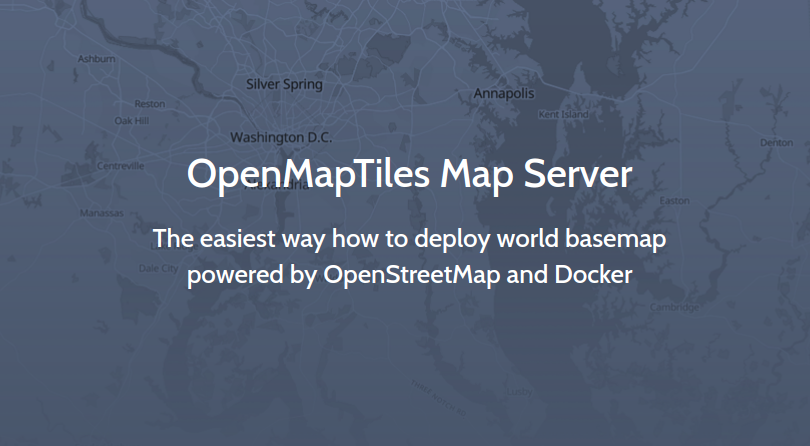Click the OpenMapTiles Map Server heading
This screenshot has height=446, width=810.
click(x=410, y=175)
